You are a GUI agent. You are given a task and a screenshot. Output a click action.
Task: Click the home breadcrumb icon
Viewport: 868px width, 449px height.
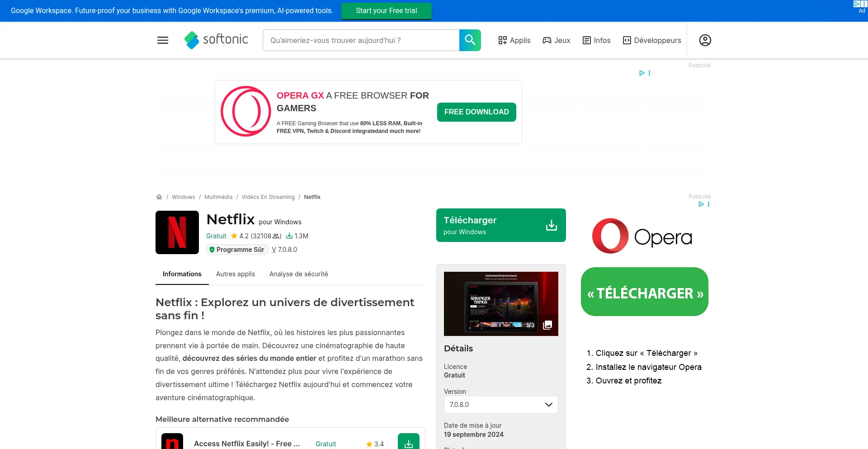tap(159, 197)
